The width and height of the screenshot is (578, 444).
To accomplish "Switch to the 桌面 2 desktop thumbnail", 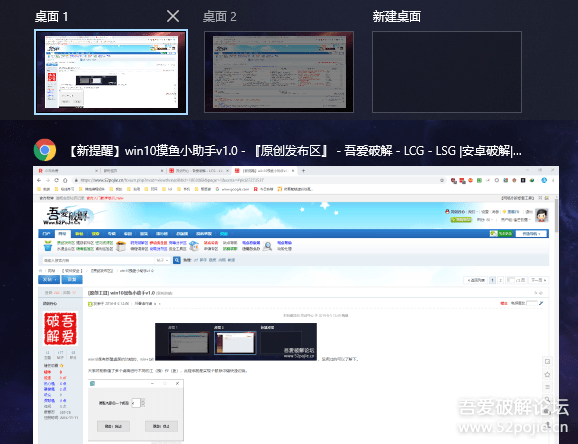I will pos(279,72).
